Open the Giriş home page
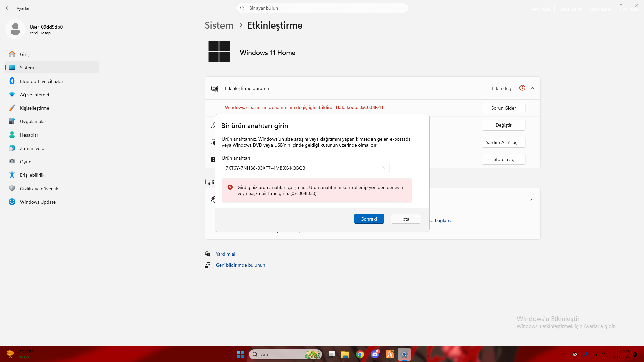Image resolution: width=644 pixels, height=362 pixels. point(52,54)
